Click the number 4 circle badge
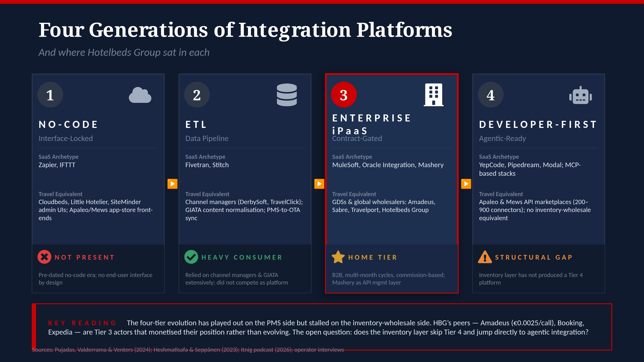 click(490, 95)
